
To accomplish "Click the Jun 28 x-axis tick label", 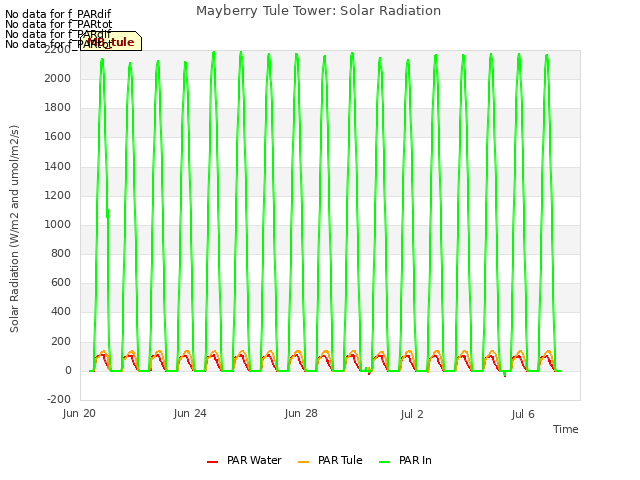I will (x=301, y=413).
